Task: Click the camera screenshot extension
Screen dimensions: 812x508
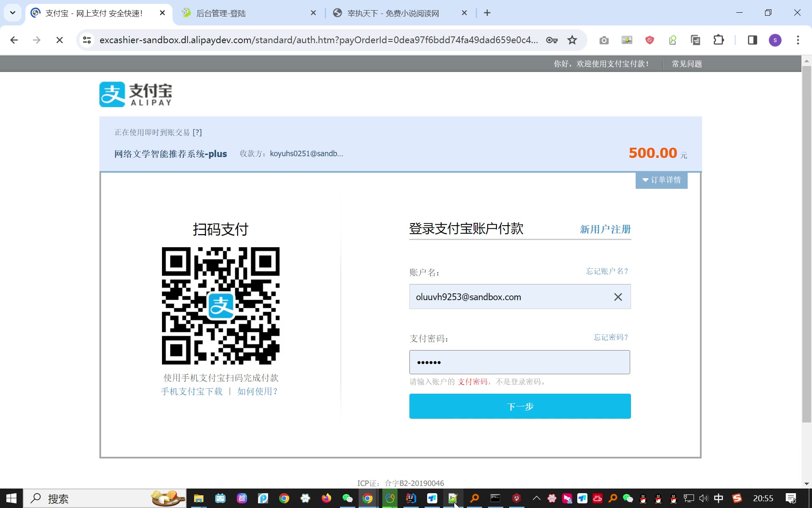Action: (604, 40)
